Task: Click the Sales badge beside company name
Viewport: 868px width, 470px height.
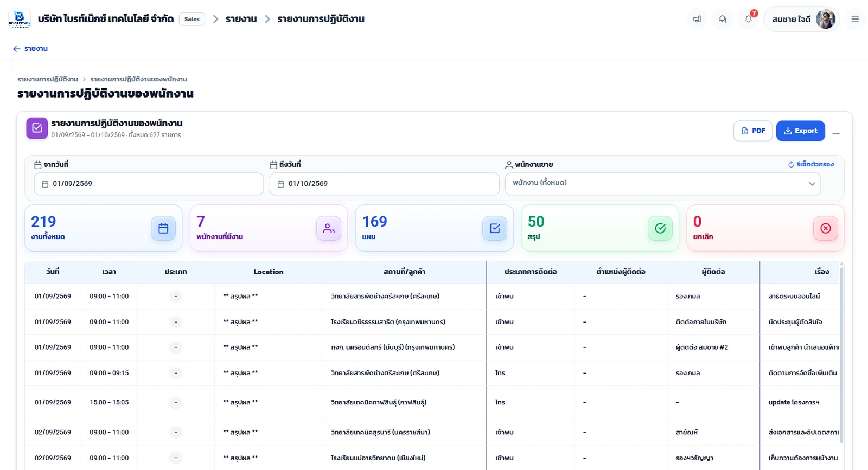Action: 192,19
